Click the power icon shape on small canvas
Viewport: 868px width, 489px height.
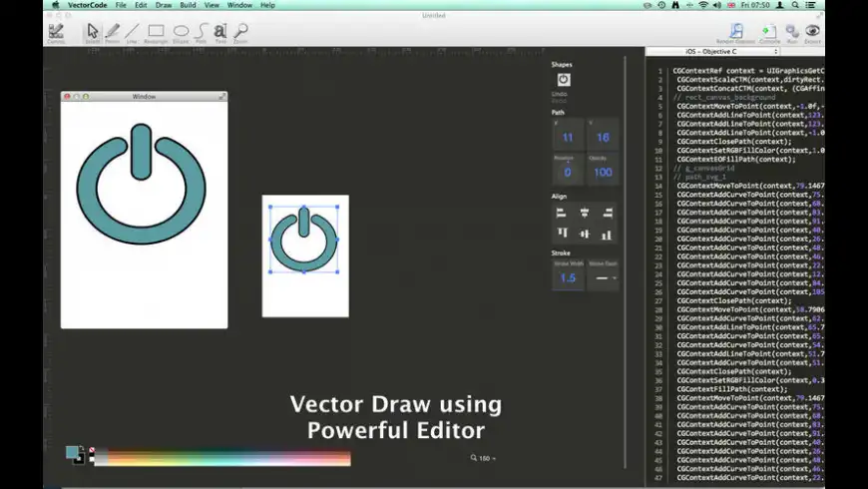[x=304, y=240]
